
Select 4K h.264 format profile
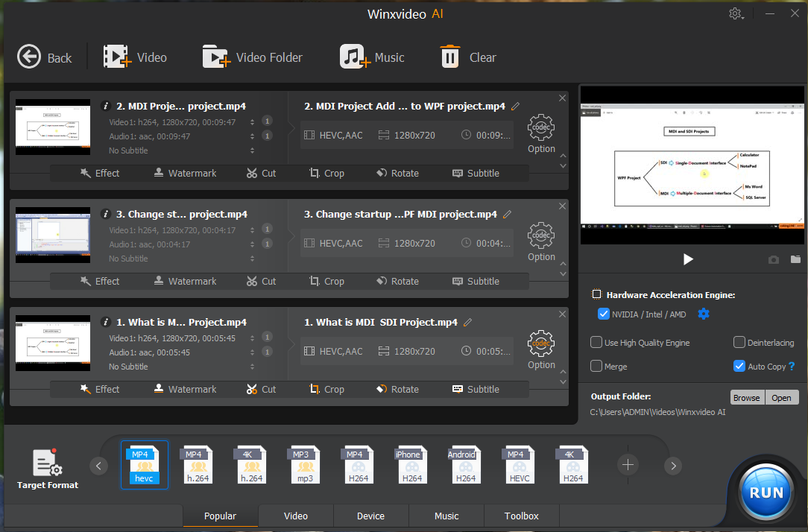click(x=251, y=465)
